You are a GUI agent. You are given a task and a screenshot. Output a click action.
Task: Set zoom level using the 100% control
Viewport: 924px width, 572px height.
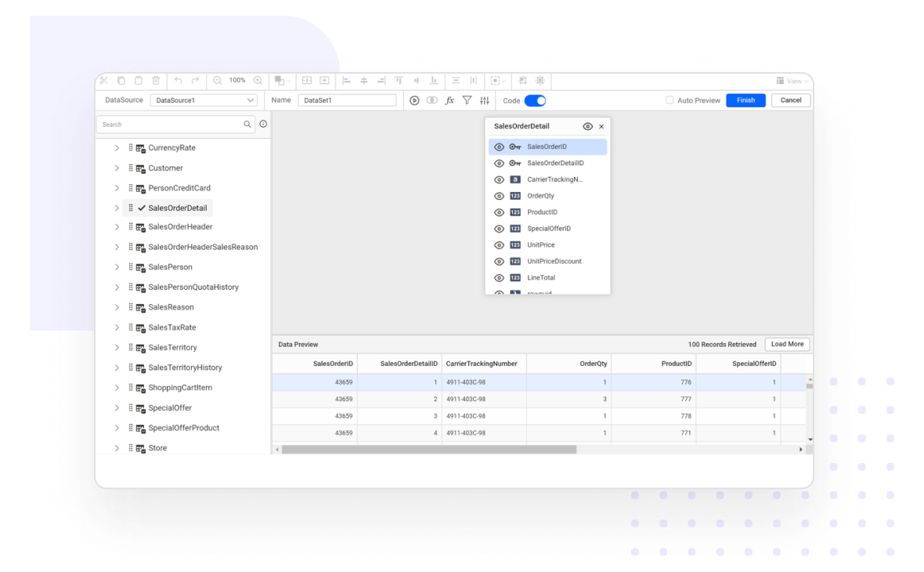[236, 80]
